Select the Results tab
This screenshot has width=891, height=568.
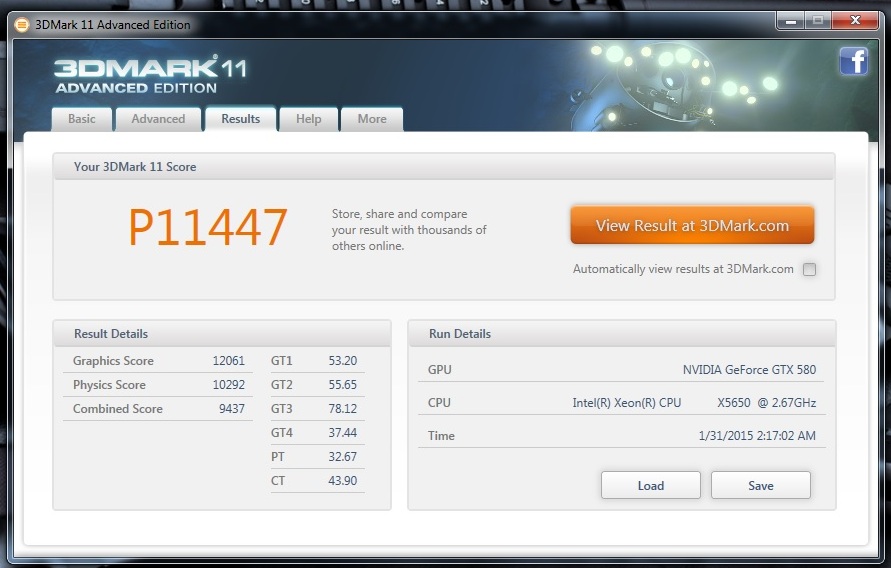pyautogui.click(x=240, y=119)
